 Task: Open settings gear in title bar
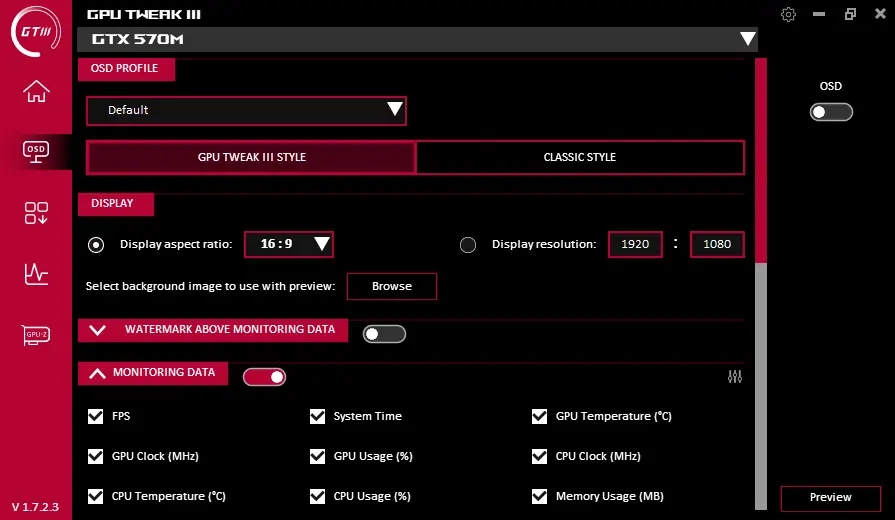point(788,14)
